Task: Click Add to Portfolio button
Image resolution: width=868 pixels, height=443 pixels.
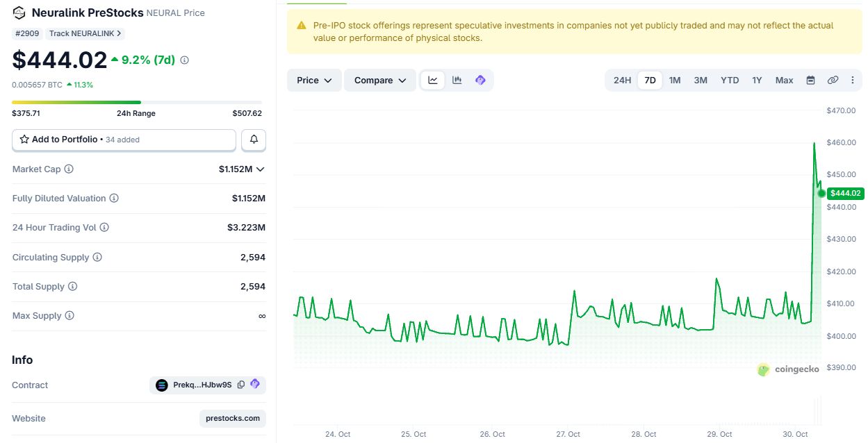Action: click(124, 140)
